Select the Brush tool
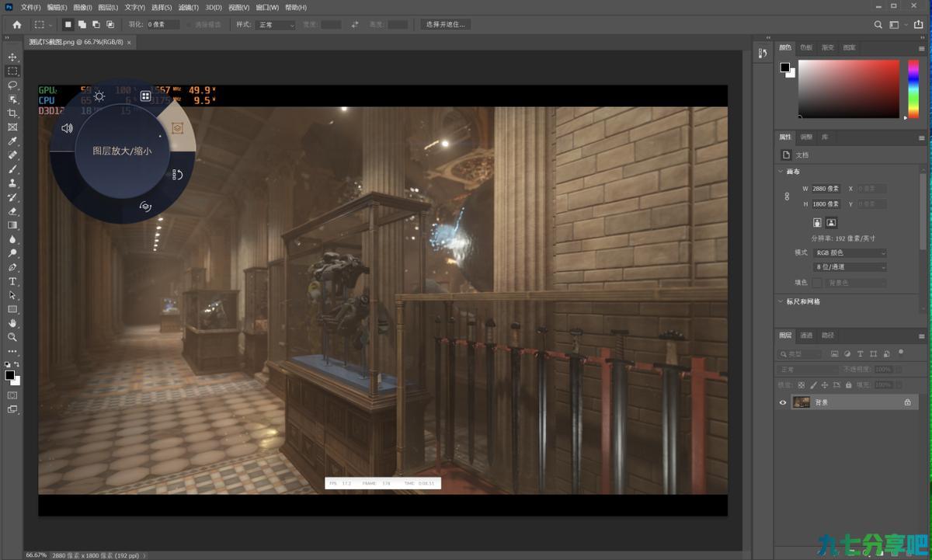Screen dimensions: 932x560 point(12,169)
